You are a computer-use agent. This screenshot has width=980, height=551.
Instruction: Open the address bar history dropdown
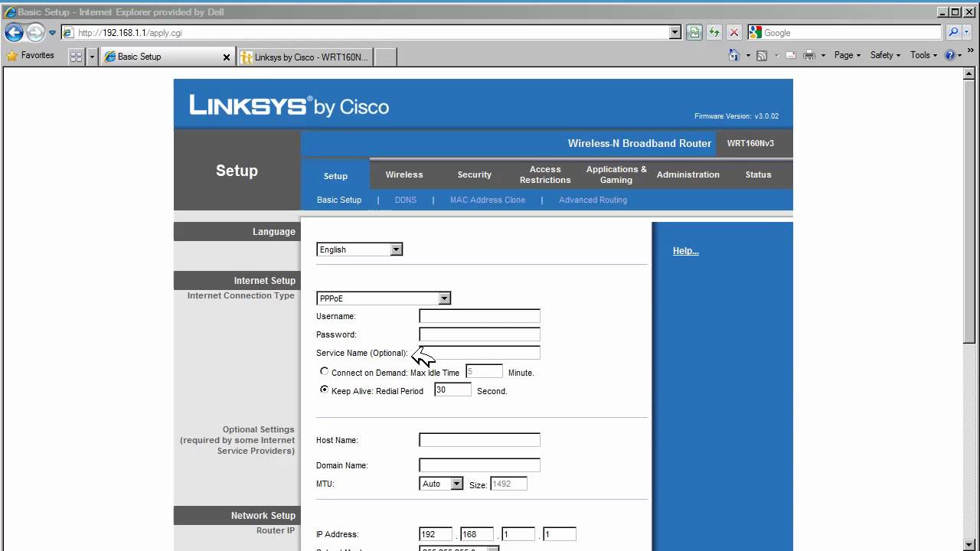675,32
